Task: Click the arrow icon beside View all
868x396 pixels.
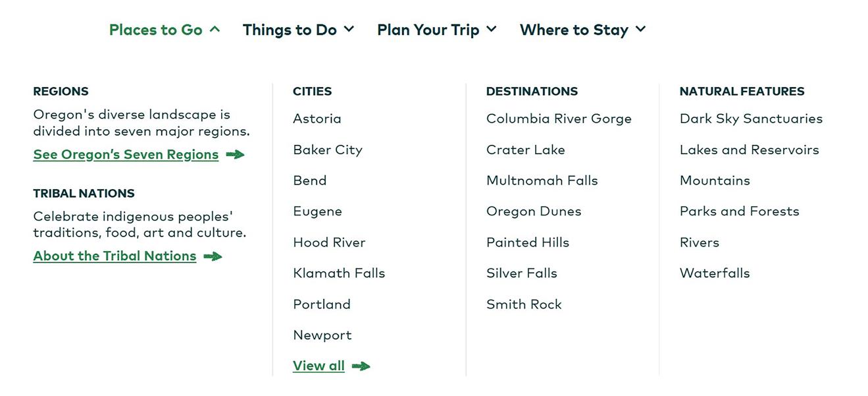Action: coord(361,366)
